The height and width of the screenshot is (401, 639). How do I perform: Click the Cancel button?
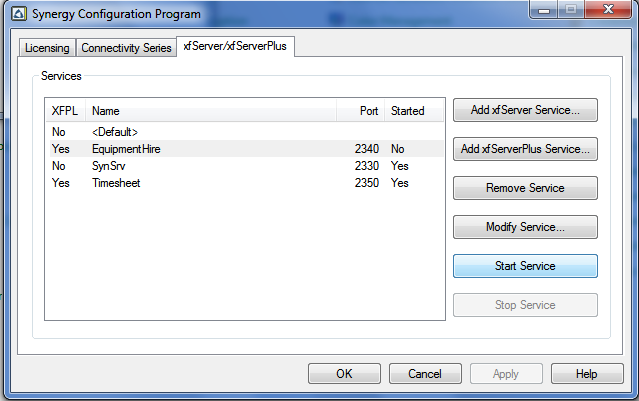click(425, 374)
